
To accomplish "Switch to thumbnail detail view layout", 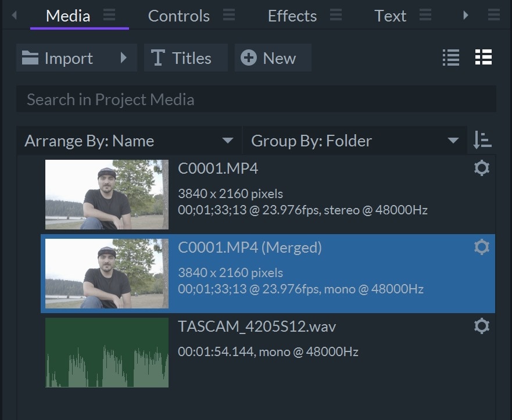I will [484, 58].
